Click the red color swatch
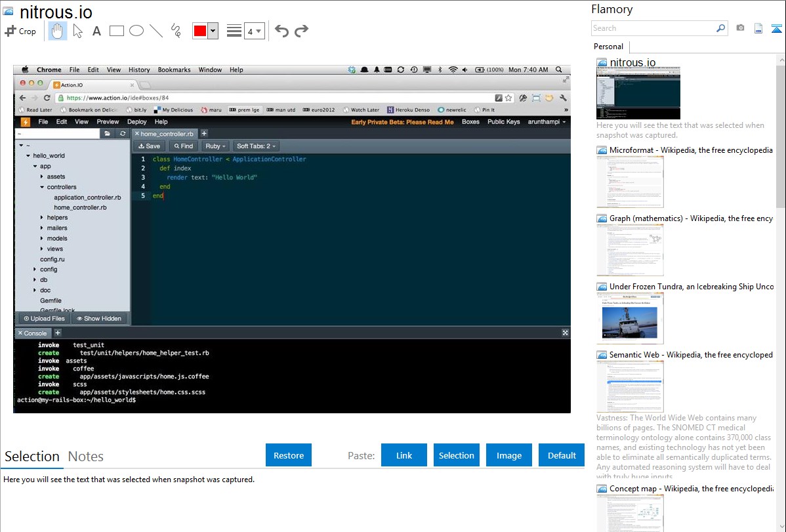 [200, 31]
